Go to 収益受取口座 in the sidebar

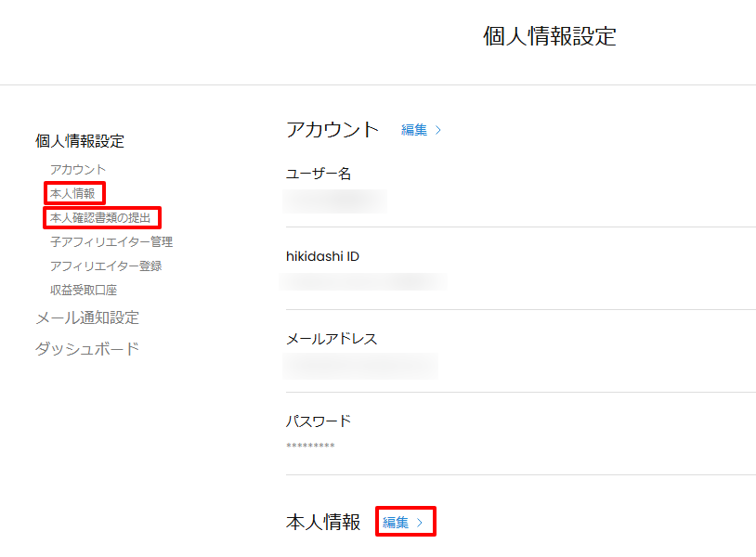coord(84,290)
